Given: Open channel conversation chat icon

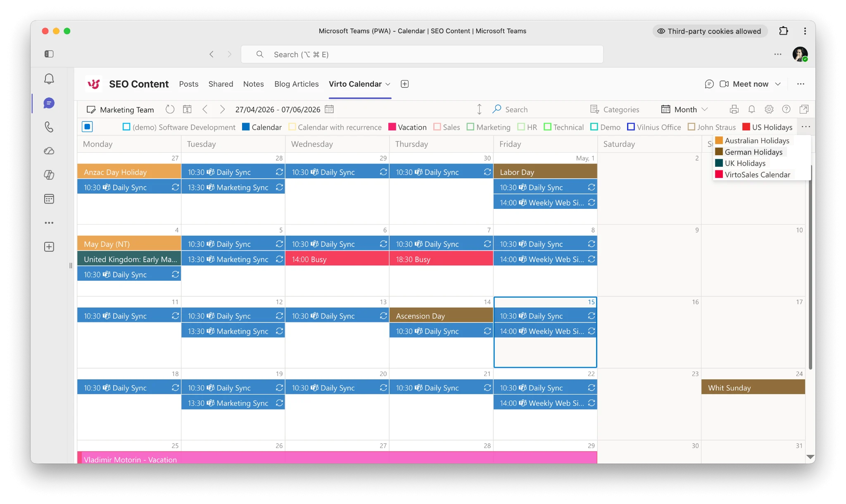Looking at the screenshot, I should click(x=709, y=84).
